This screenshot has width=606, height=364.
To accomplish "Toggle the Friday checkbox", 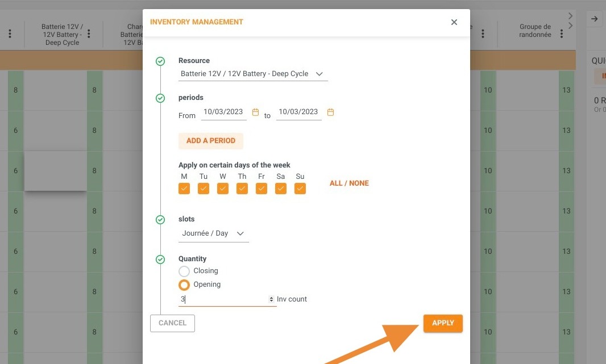I will point(262,189).
